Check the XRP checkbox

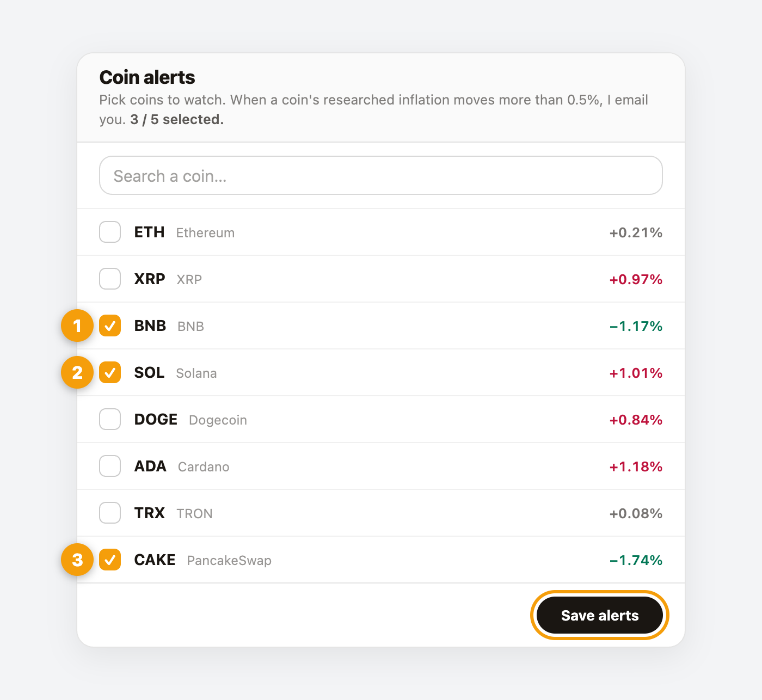pos(110,279)
